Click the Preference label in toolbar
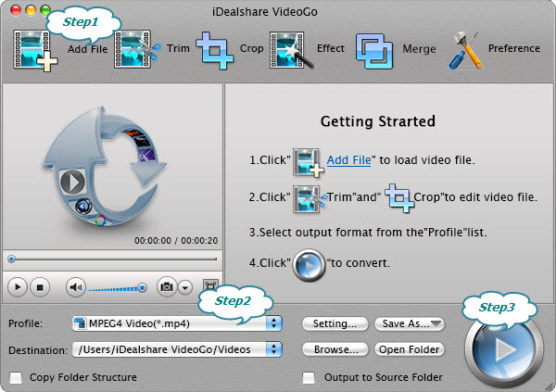Screen dimensions: 556x392 click(x=514, y=48)
